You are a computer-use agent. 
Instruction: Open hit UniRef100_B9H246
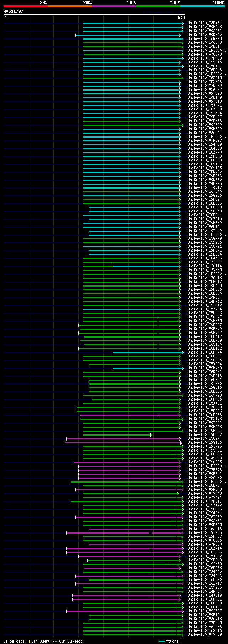(204, 27)
